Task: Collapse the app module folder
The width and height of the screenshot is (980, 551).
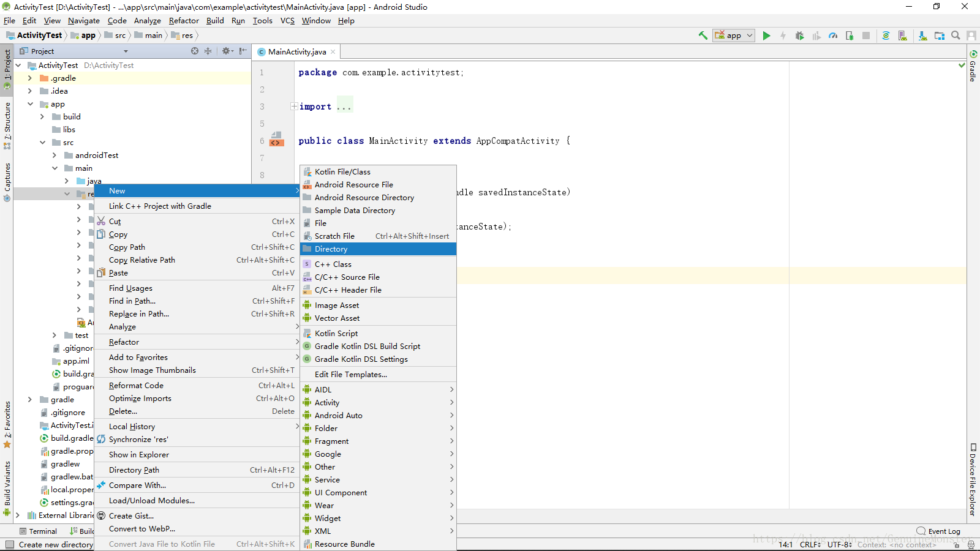Action: (29, 104)
